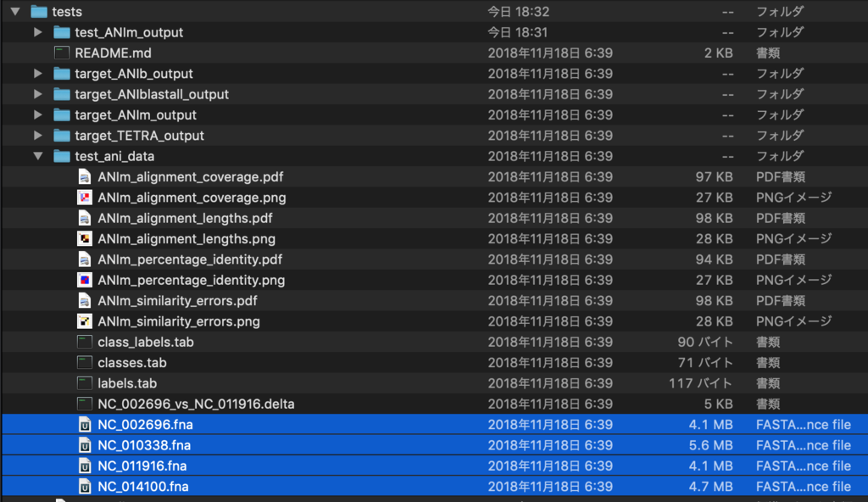Image resolution: width=868 pixels, height=502 pixels.
Task: Select NC_002696.fna file name
Action: point(145,425)
